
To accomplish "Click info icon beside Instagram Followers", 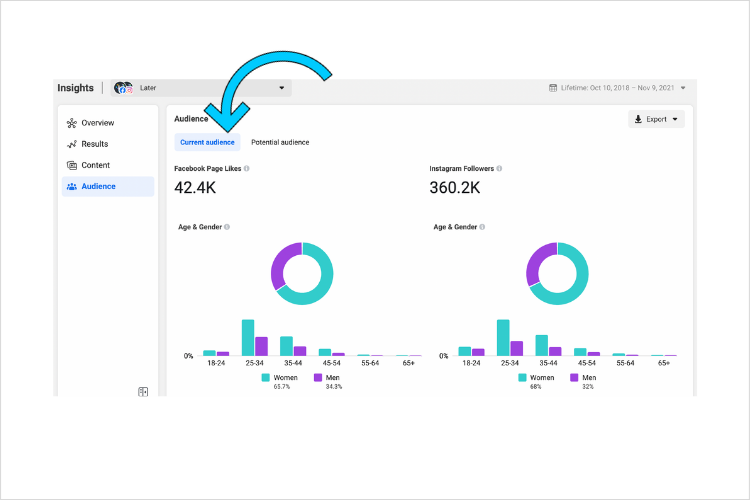I will [x=499, y=168].
